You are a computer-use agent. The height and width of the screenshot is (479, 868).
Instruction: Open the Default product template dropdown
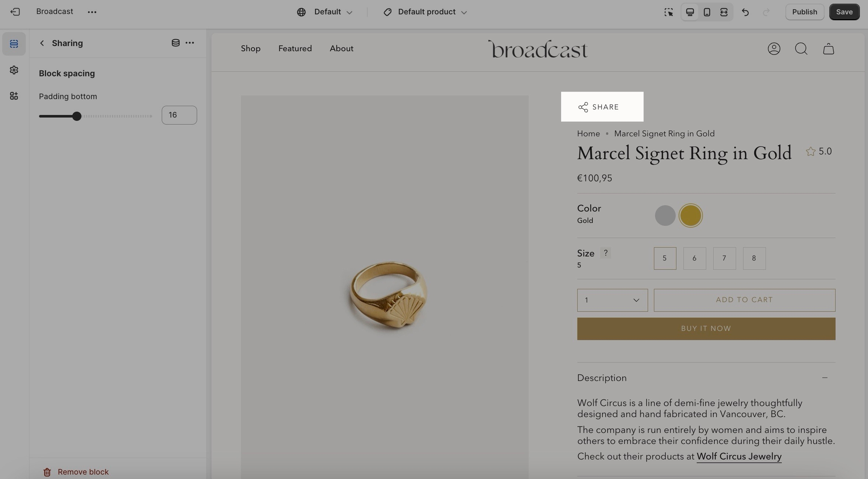(426, 12)
